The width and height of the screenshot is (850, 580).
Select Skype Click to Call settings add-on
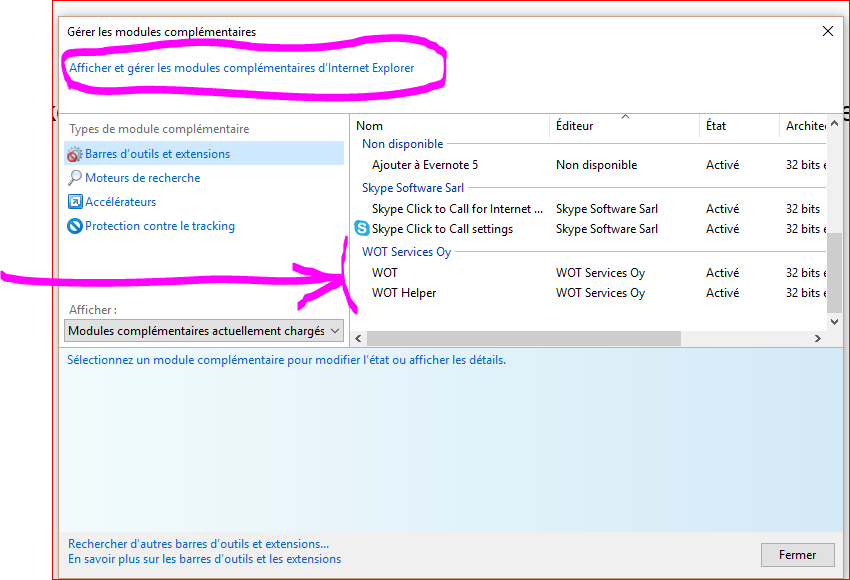pos(590,229)
